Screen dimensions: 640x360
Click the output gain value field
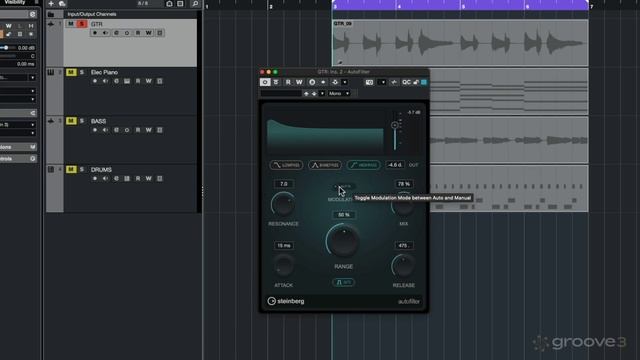pos(395,165)
